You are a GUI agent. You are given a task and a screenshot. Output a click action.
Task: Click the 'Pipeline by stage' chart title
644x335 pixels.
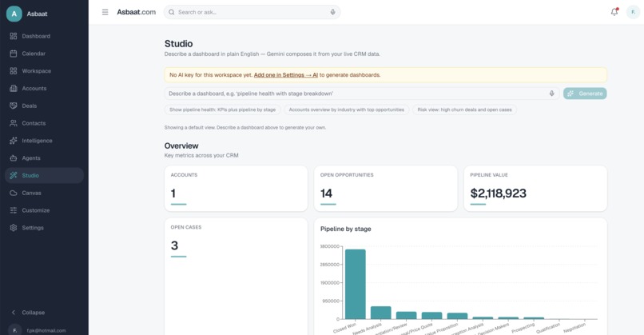point(346,229)
